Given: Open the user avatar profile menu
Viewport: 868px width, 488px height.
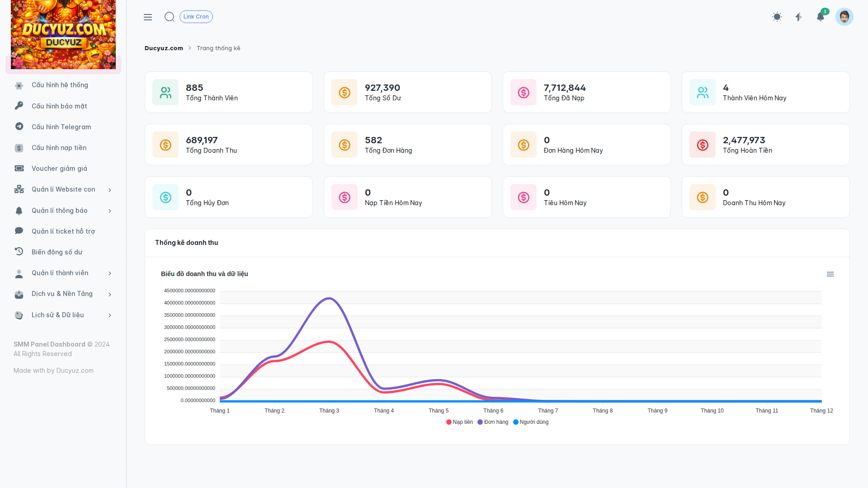Looking at the screenshot, I should (844, 17).
